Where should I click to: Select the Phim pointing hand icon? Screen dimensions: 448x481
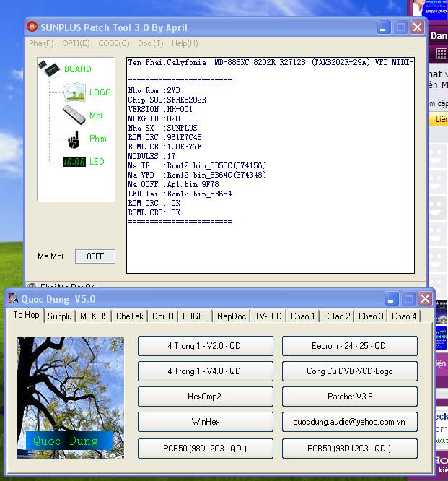click(74, 139)
